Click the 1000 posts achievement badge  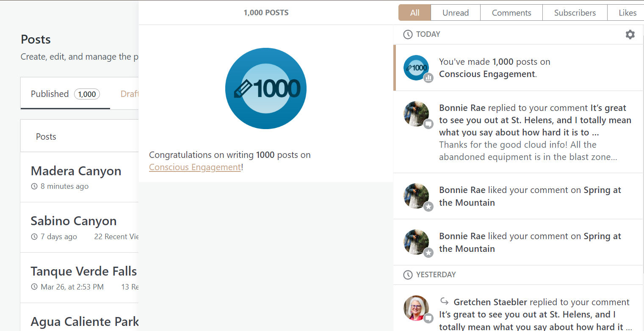click(x=265, y=88)
